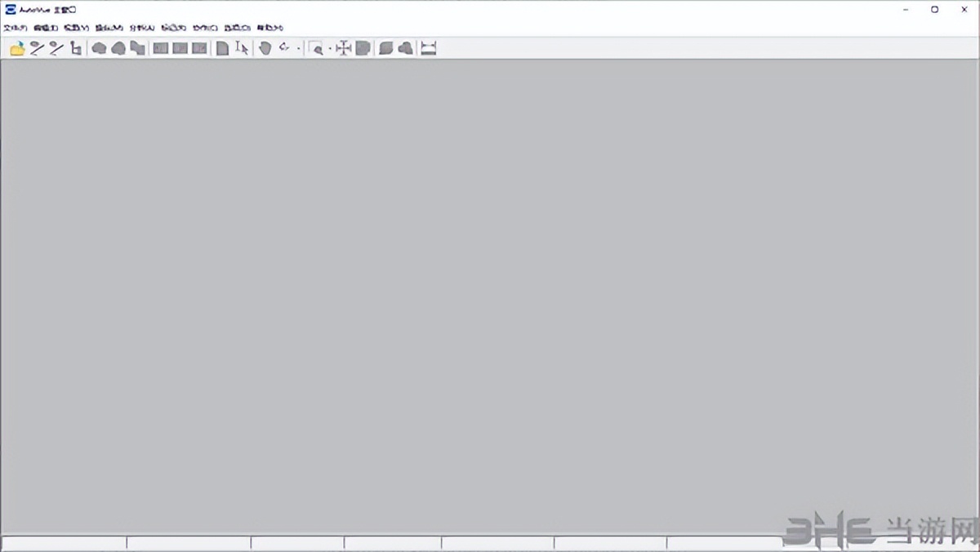Open the 选项(O) Options menu
Viewport: 980px width, 552px height.
click(237, 28)
